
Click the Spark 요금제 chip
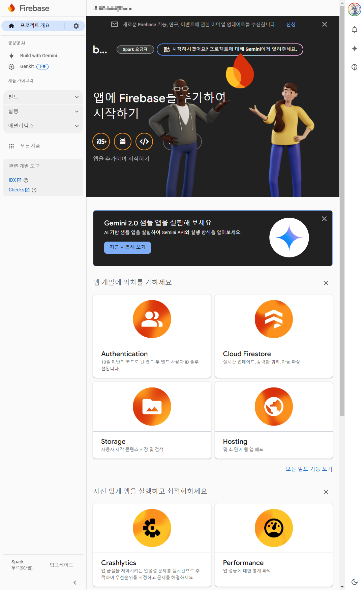[135, 50]
